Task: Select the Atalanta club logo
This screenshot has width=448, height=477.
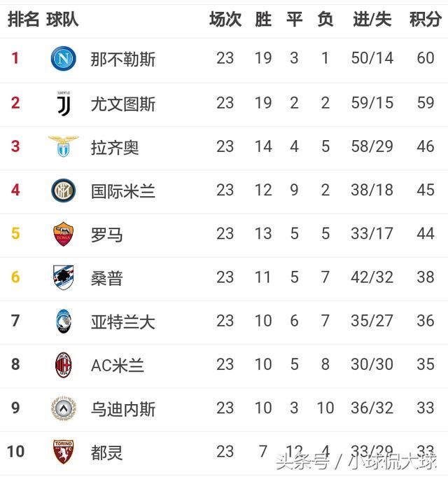Action: coord(64,322)
